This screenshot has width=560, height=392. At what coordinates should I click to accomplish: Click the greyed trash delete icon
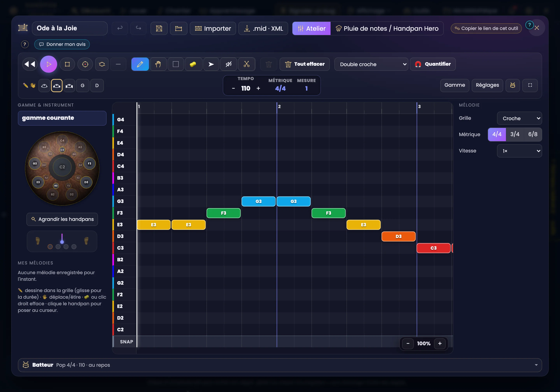[269, 64]
